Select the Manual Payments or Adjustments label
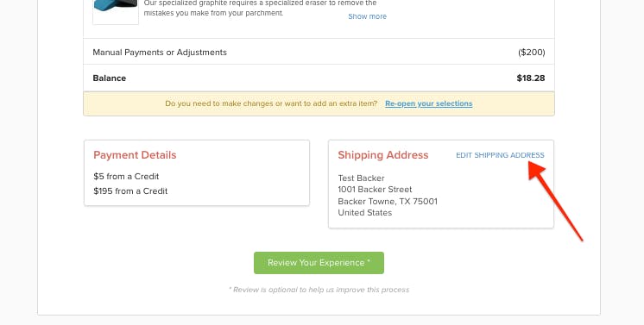The width and height of the screenshot is (644, 325). point(160,52)
